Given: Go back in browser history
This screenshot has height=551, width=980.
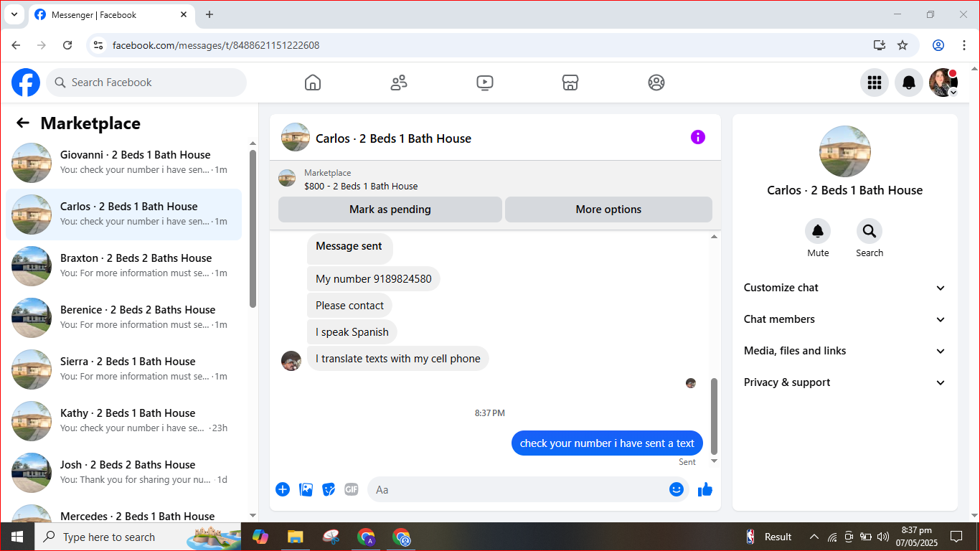Looking at the screenshot, I should (16, 45).
